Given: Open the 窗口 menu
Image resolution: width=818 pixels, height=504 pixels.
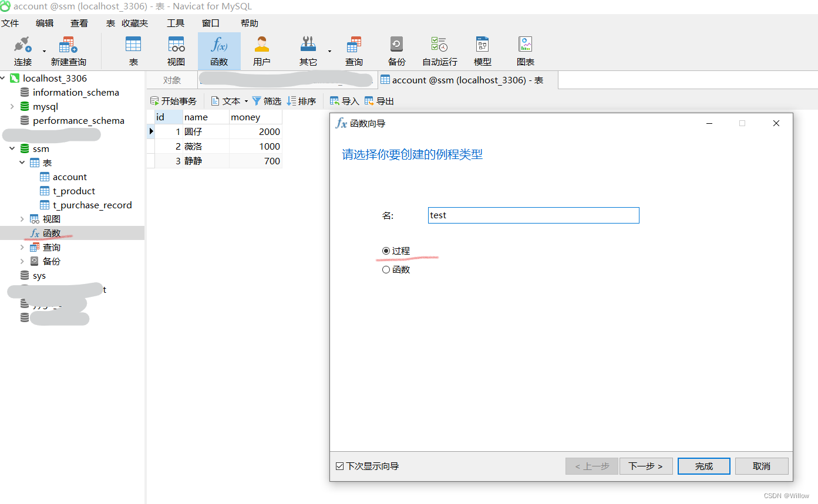Looking at the screenshot, I should [x=211, y=23].
